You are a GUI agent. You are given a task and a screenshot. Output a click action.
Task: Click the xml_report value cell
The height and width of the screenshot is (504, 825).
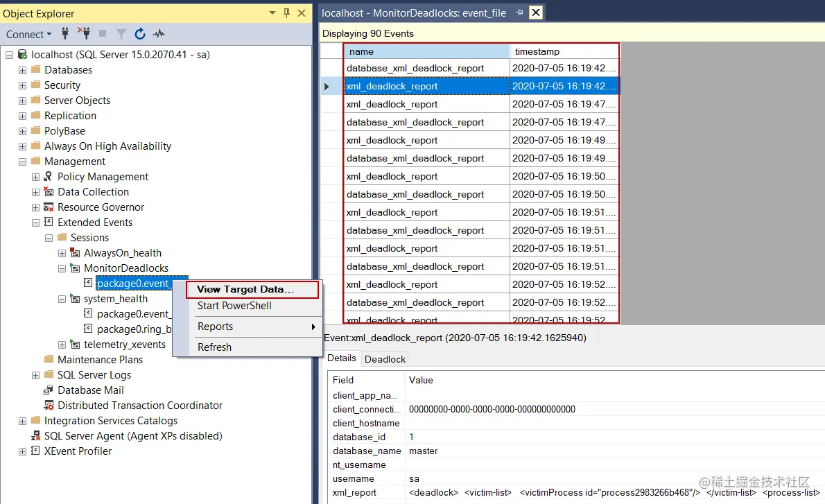click(614, 492)
